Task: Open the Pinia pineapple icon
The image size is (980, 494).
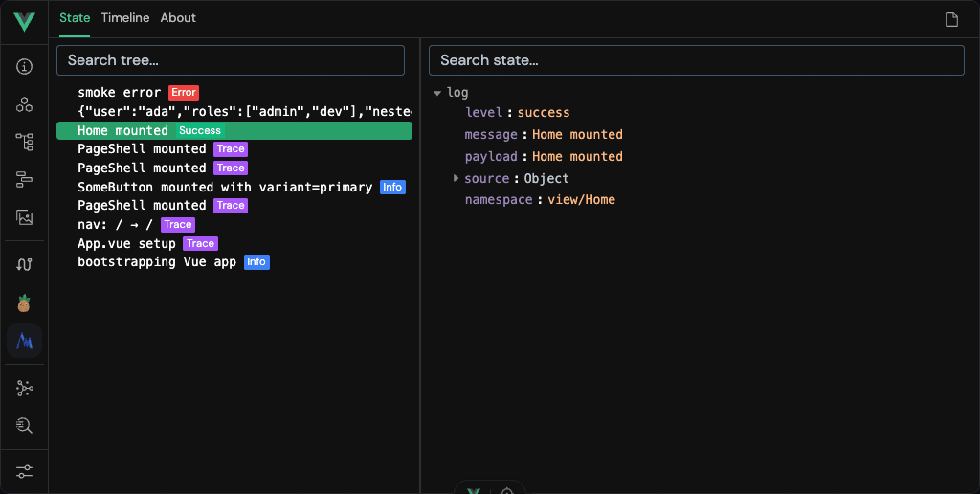Action: coord(24,303)
